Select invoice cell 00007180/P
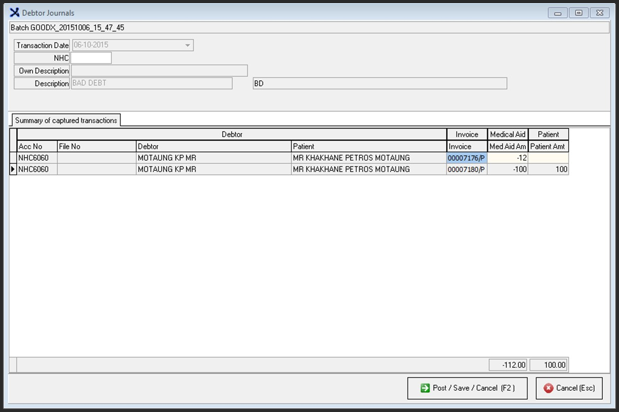Viewport: 619px width, 412px height. tap(466, 170)
